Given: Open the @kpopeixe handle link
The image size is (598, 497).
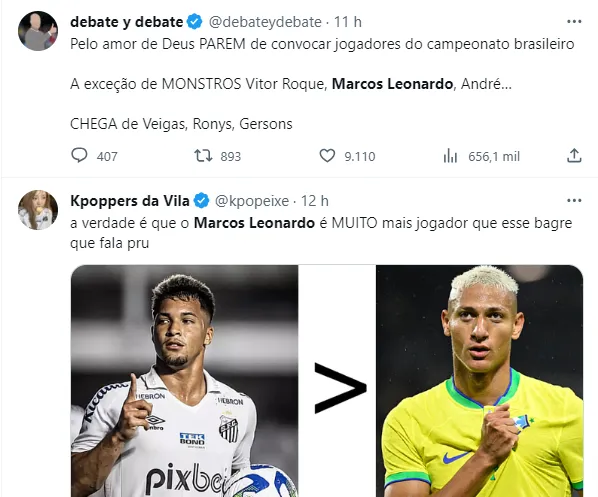Looking at the screenshot, I should [252, 201].
